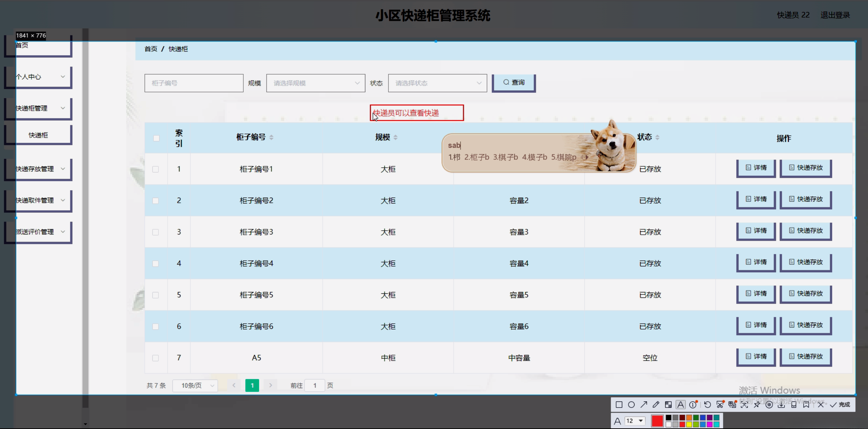Image resolution: width=868 pixels, height=429 pixels.
Task: Select the ellipse drawing tool
Action: pos(631,404)
